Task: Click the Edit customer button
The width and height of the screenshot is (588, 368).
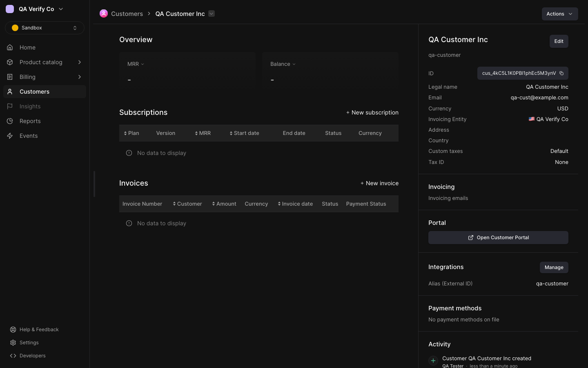Action: tap(559, 41)
